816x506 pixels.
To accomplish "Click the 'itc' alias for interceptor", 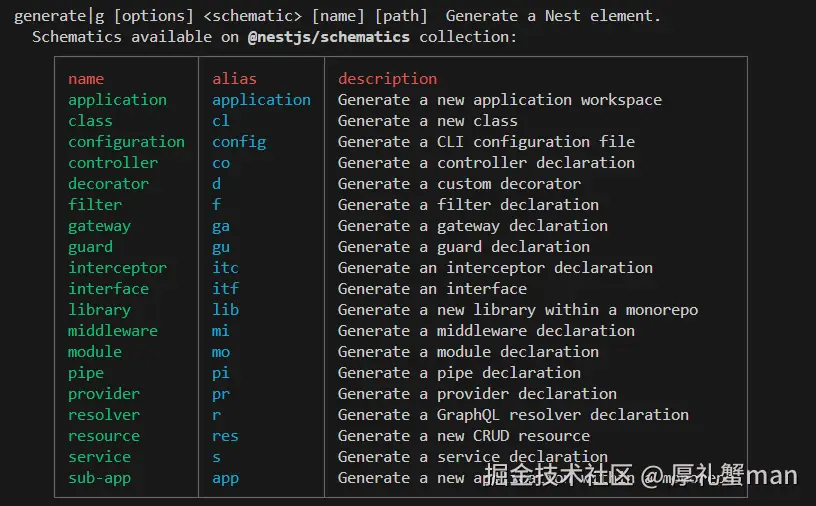I will [x=225, y=268].
